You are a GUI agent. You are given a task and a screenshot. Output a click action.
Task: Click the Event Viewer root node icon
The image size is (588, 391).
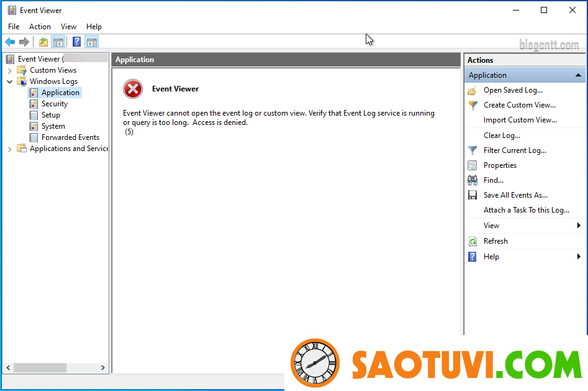click(11, 59)
